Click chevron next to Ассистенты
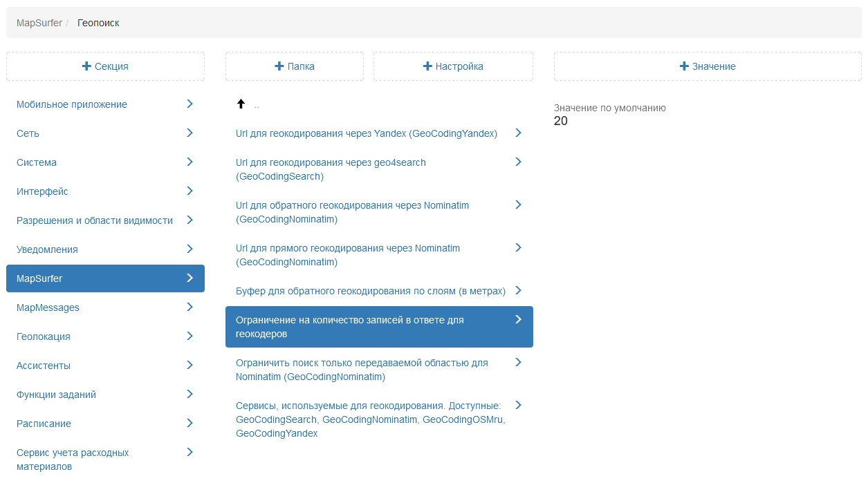Image resolution: width=868 pixels, height=483 pixels. 190,365
